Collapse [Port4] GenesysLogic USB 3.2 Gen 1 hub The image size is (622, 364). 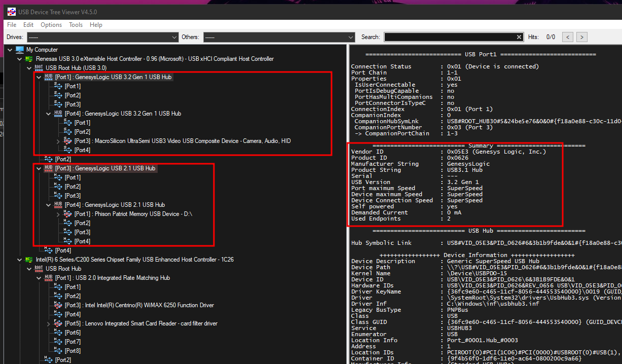point(49,114)
